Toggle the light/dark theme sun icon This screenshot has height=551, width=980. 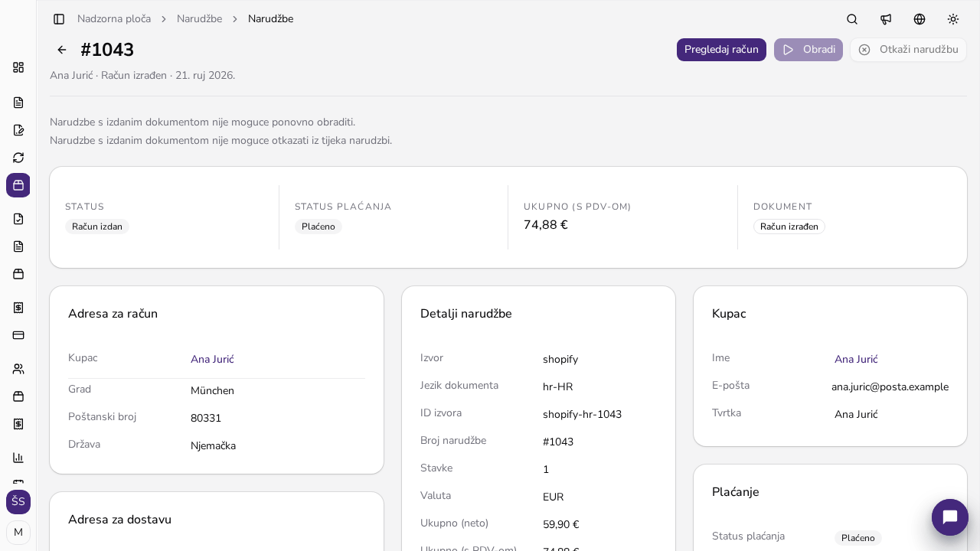[953, 19]
